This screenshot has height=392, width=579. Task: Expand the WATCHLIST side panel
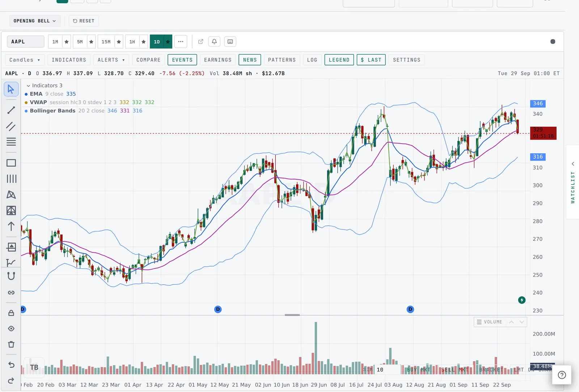pos(573,182)
